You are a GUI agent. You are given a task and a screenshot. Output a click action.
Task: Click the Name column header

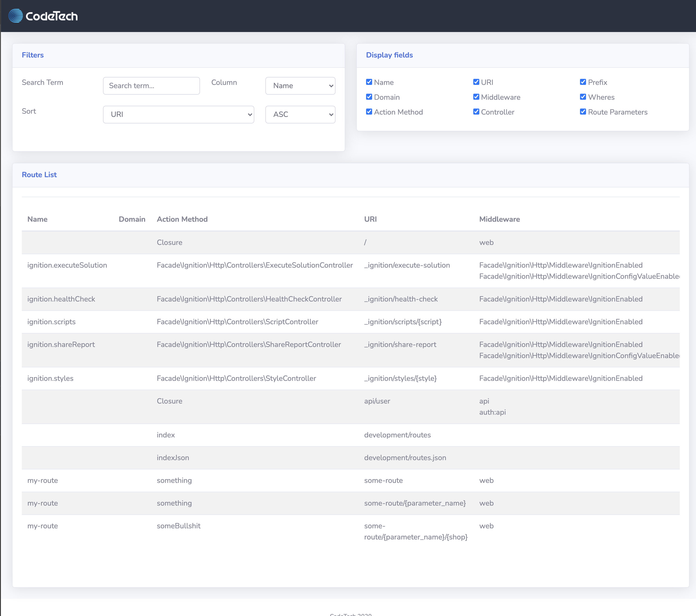(37, 219)
